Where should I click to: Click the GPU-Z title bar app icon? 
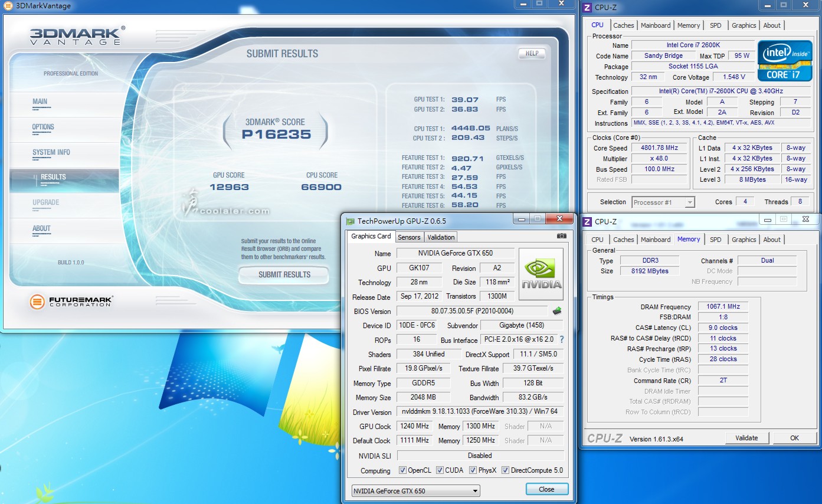click(351, 221)
